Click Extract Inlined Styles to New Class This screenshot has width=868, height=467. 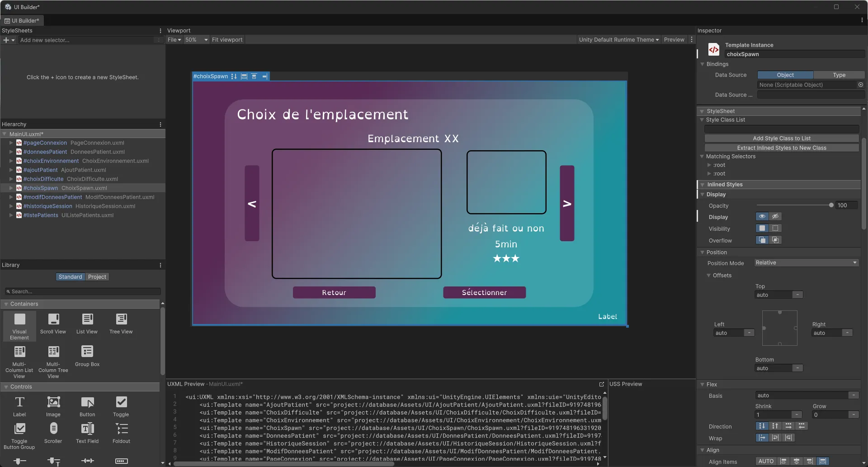782,148
